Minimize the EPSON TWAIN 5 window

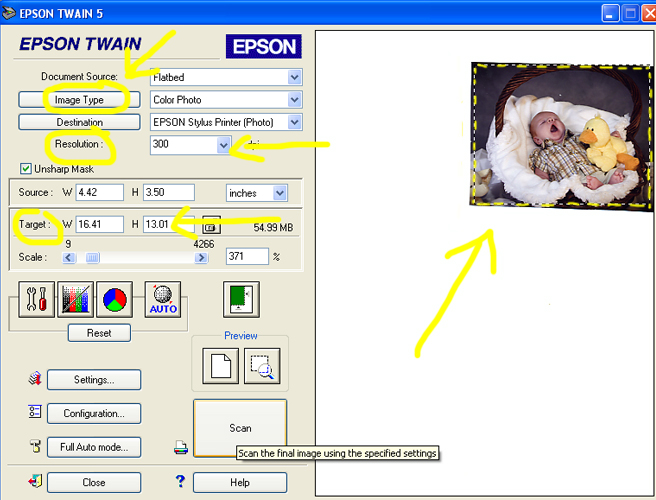pos(610,13)
